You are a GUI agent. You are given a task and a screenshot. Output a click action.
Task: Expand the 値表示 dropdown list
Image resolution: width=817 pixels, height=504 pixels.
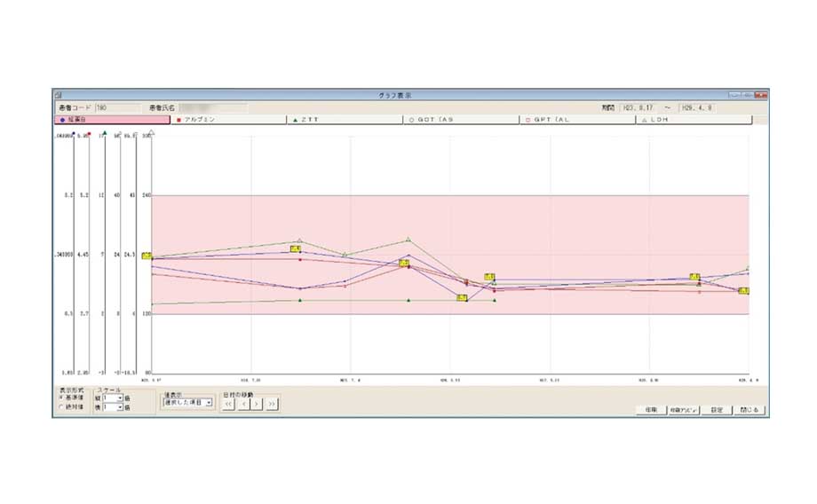pos(209,402)
